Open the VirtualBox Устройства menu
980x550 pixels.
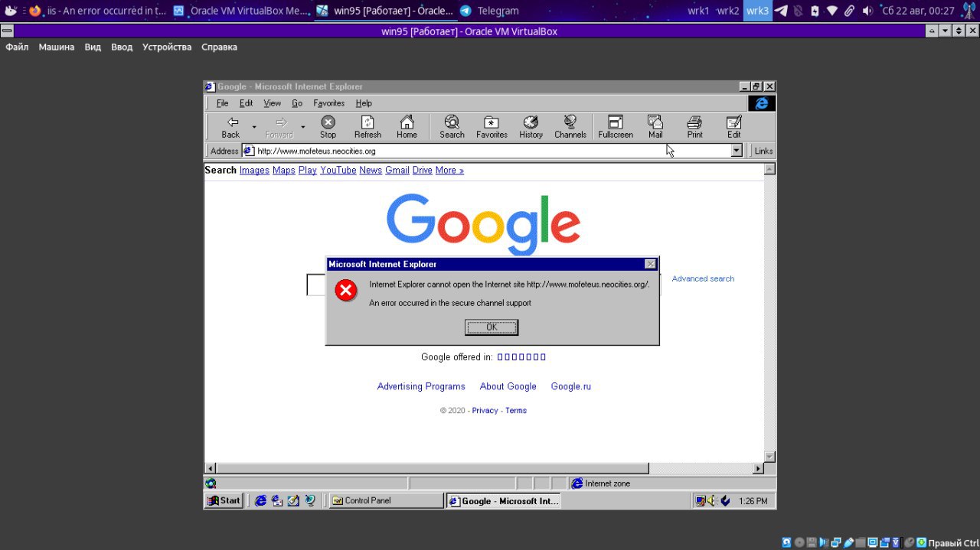click(x=167, y=47)
